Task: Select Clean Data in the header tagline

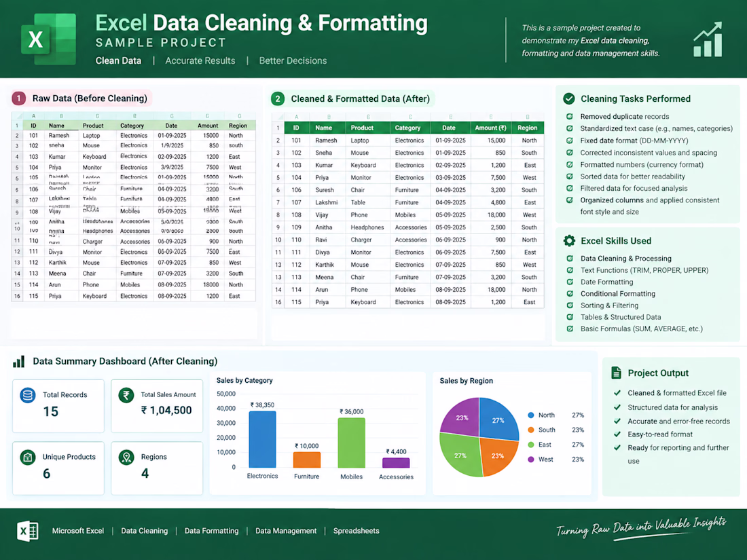Action: pos(118,60)
